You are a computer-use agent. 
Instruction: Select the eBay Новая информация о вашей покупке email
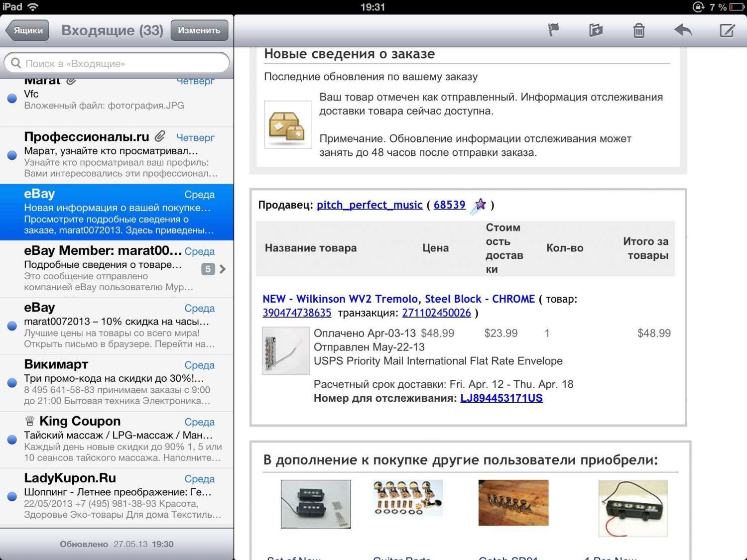117,212
